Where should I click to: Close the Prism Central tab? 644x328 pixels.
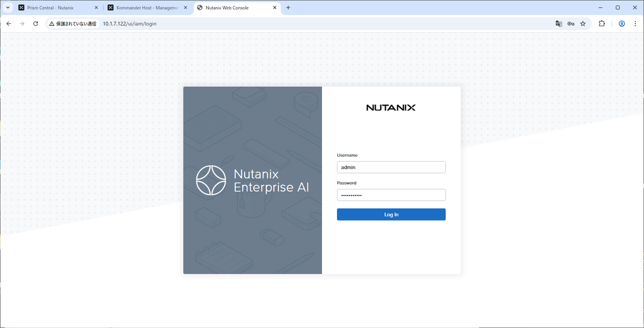(96, 8)
